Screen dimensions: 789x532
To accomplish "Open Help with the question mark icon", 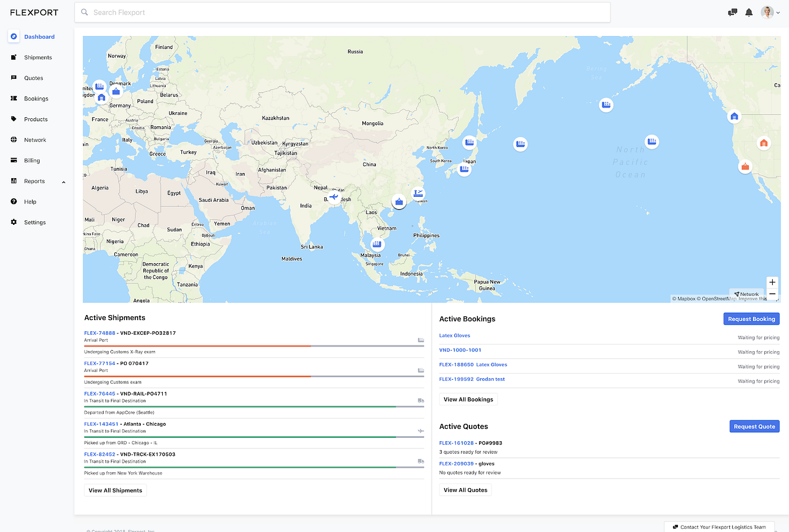I will (13, 201).
